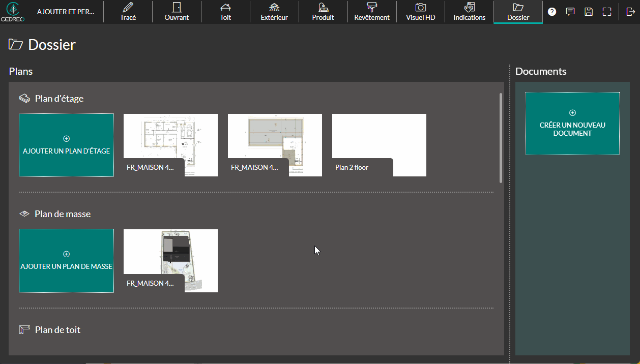
Task: Click the Plans panel title
Action: pyautogui.click(x=21, y=71)
